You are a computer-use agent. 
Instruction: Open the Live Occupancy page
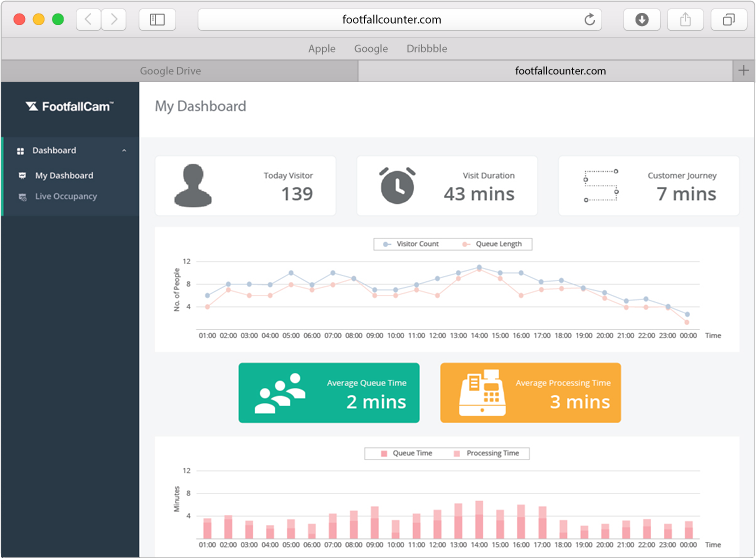point(66,196)
